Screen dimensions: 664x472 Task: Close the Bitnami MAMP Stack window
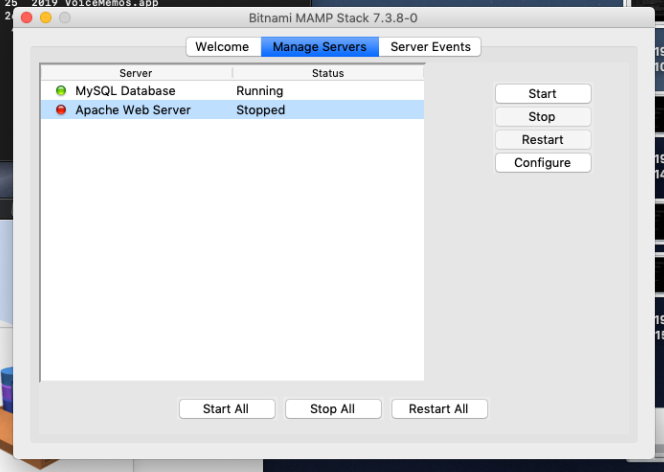pos(27,18)
